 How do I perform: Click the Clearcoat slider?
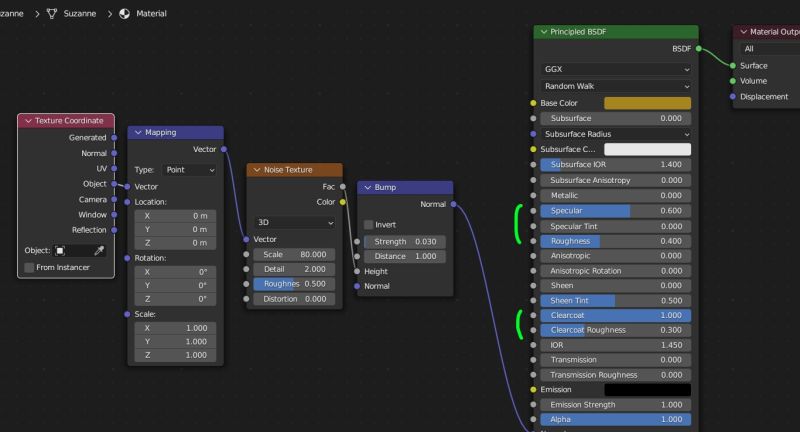[615, 316]
